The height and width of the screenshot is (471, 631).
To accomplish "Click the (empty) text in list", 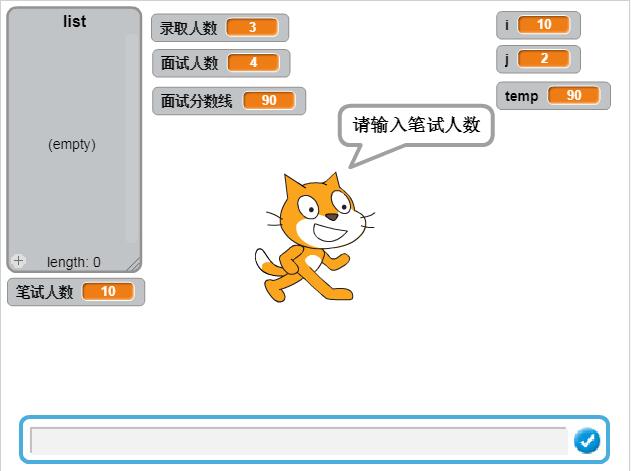I will pyautogui.click(x=72, y=144).
